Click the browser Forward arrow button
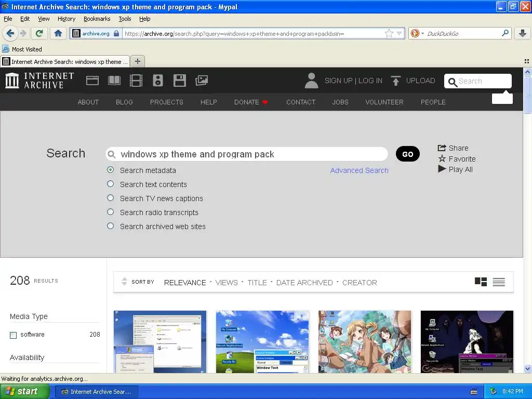 (x=23, y=33)
